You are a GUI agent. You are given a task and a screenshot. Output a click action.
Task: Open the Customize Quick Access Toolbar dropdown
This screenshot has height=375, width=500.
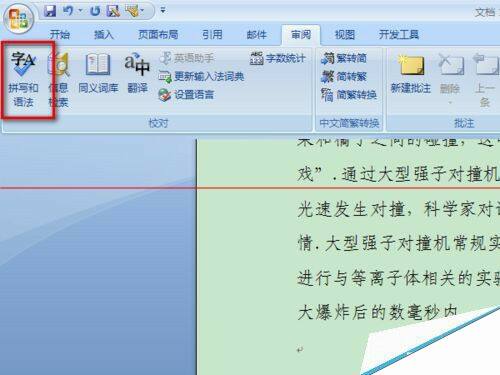163,11
